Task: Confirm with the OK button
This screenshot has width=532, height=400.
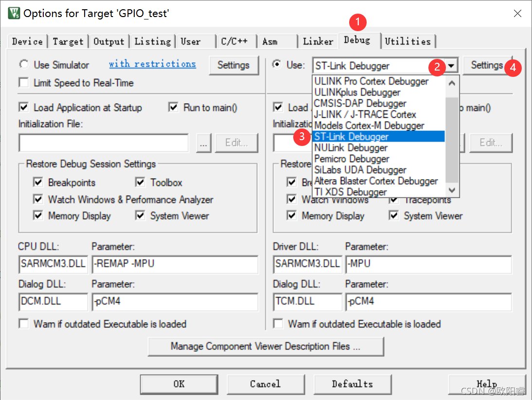Action: [179, 384]
